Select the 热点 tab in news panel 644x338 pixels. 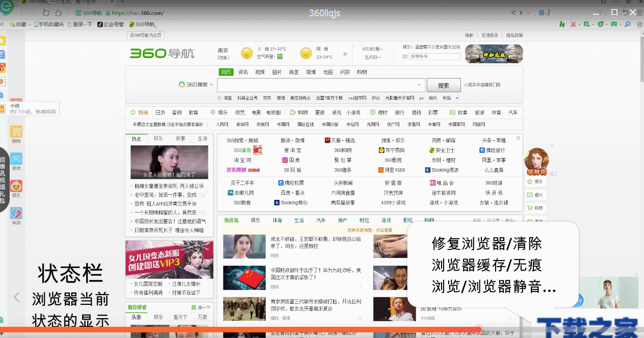coord(136,138)
